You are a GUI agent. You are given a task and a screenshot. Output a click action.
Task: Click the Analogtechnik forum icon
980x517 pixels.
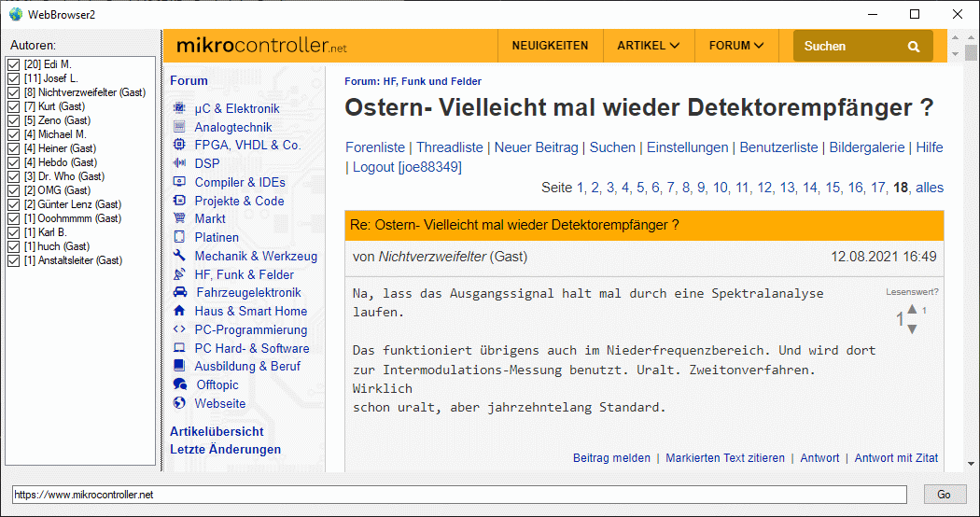[179, 127]
